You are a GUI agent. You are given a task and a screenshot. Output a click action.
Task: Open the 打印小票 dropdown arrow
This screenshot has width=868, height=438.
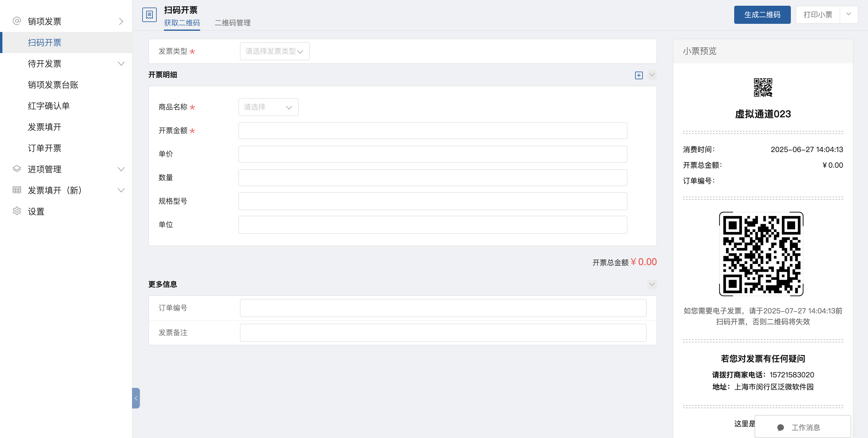[848, 14]
